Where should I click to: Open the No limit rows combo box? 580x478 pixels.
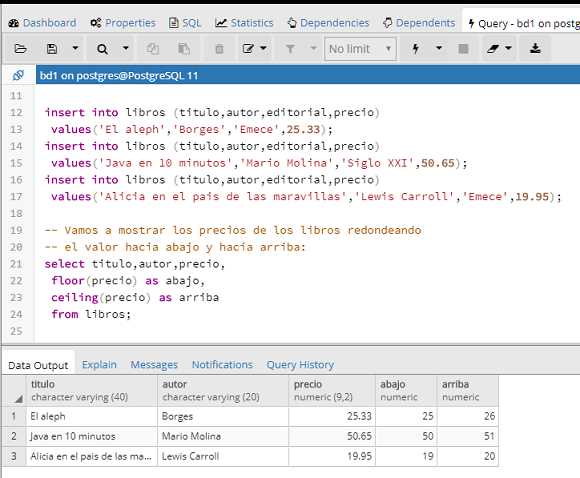[x=360, y=48]
